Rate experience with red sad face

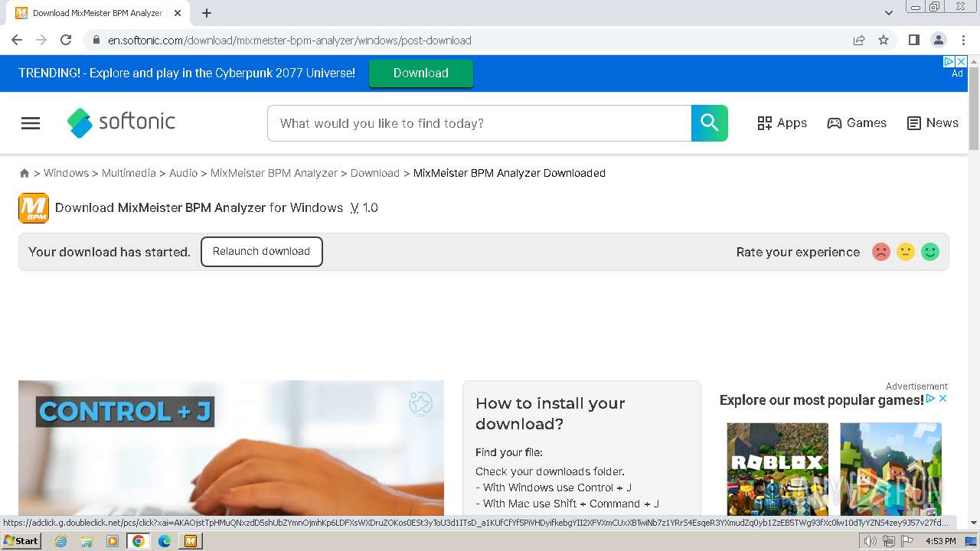pos(881,252)
